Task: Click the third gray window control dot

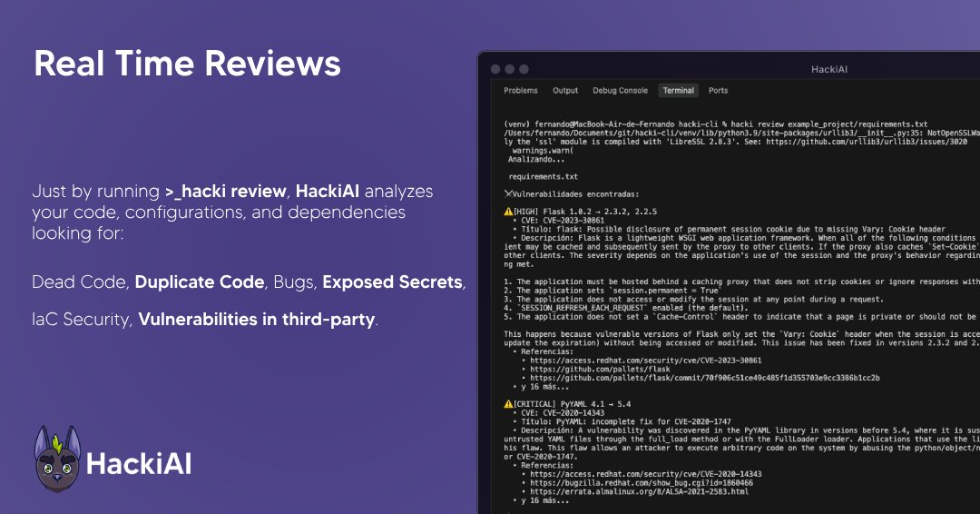Action: point(524,69)
